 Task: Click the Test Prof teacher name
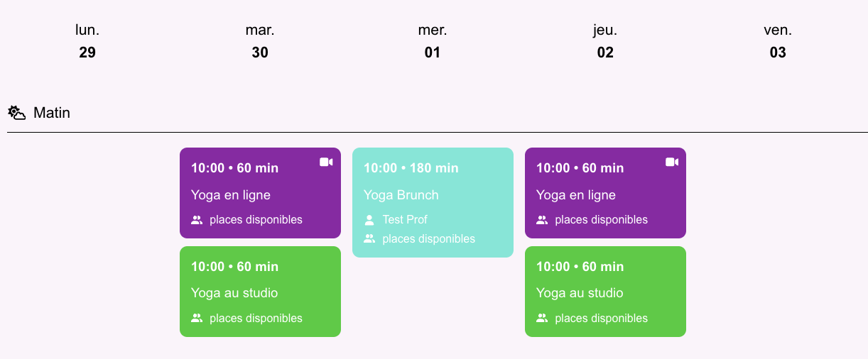point(405,220)
